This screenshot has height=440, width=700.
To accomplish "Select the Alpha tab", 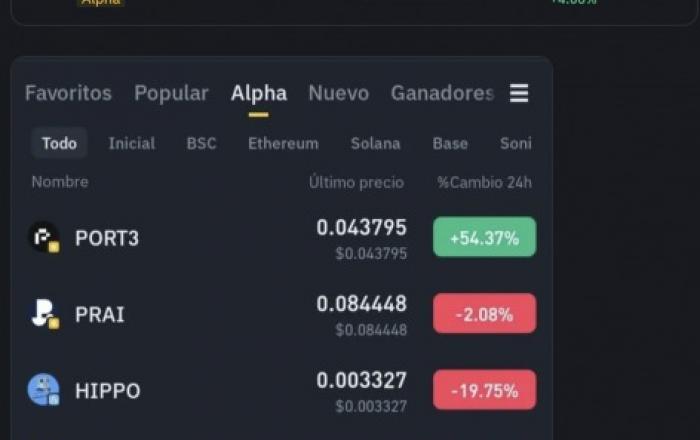I will pos(259,93).
